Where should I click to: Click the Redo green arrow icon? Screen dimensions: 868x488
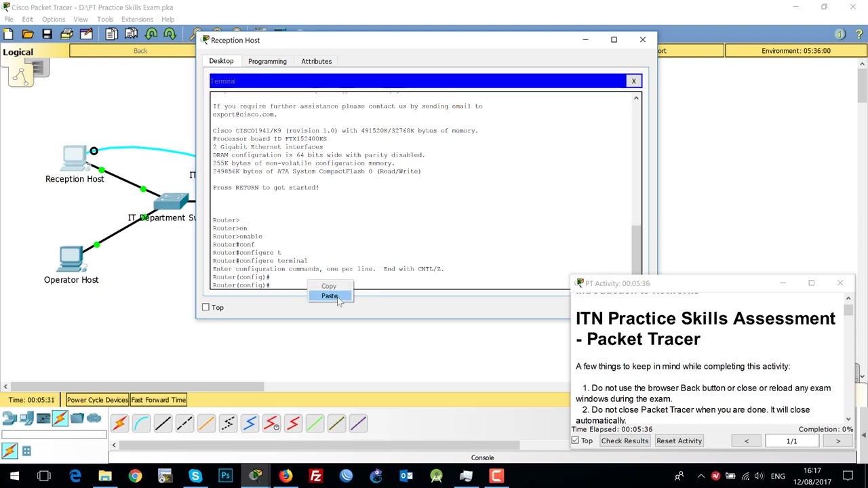(x=170, y=34)
